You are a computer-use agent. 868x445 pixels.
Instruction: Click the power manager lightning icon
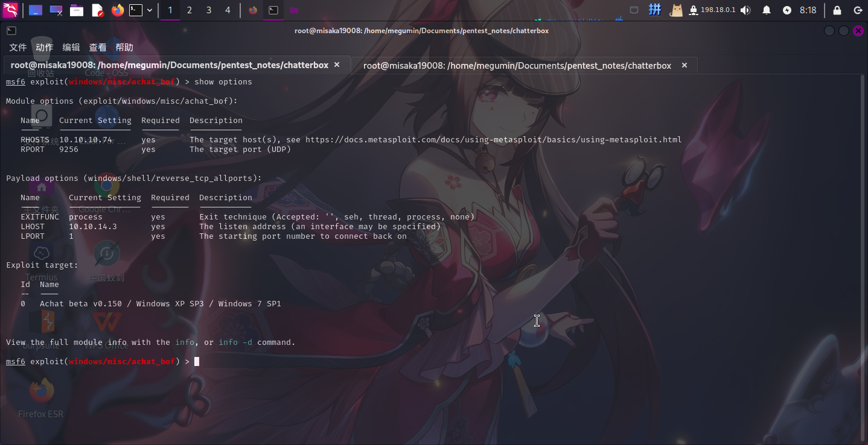tap(787, 10)
